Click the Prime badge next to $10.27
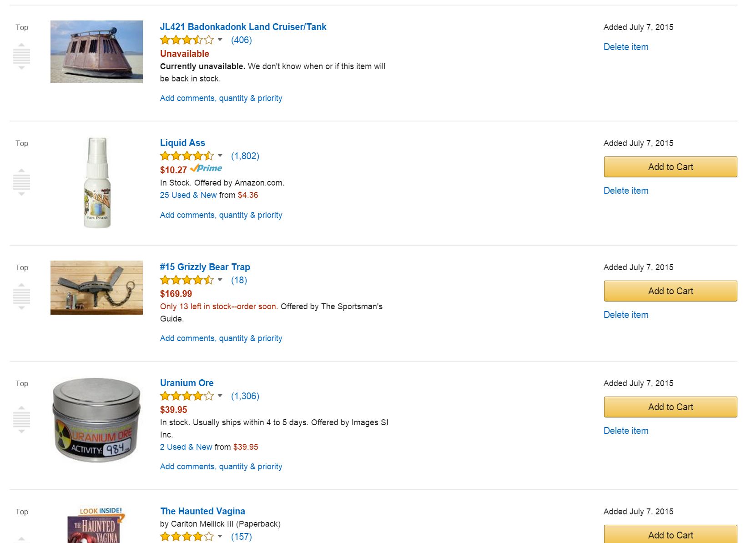 [x=206, y=168]
